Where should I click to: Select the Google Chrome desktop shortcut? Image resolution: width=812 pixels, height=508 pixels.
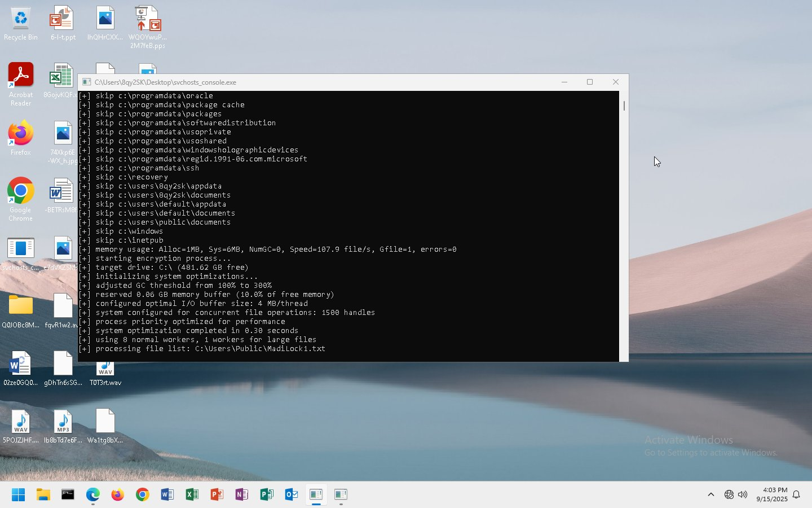coord(21,199)
